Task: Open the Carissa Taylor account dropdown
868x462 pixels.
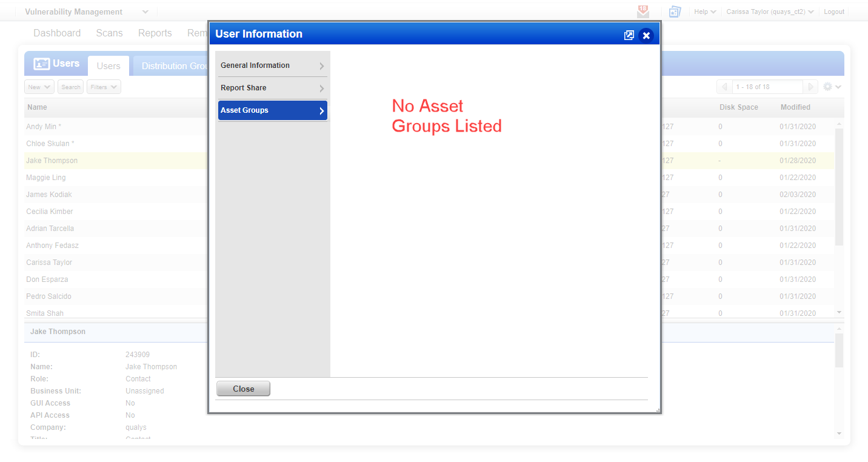Action: click(x=770, y=11)
